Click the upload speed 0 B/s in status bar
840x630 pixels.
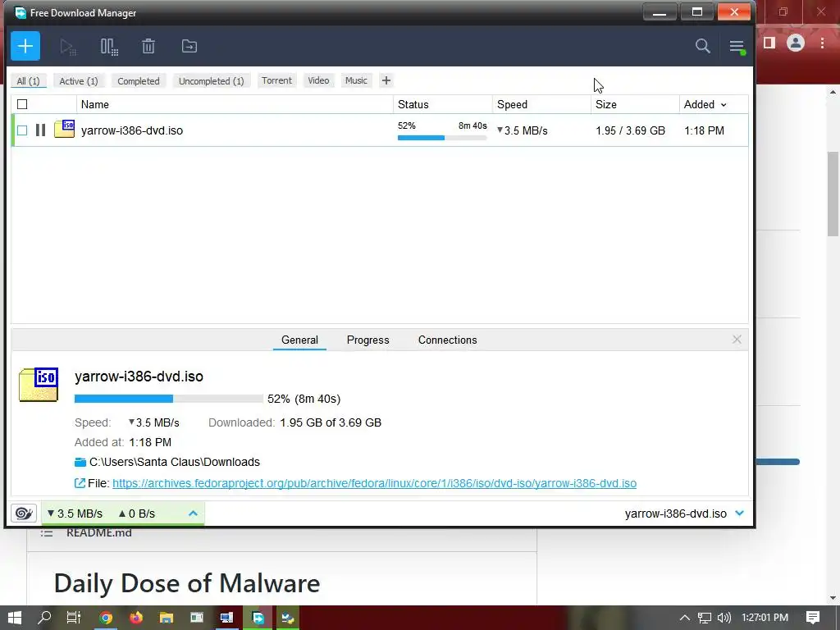(137, 514)
